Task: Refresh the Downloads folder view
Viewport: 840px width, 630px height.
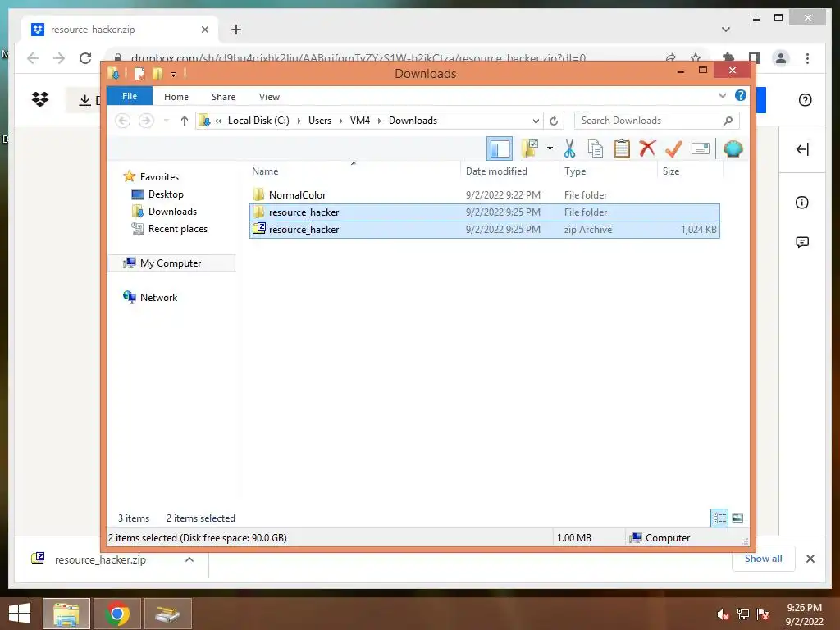Action: [x=554, y=121]
